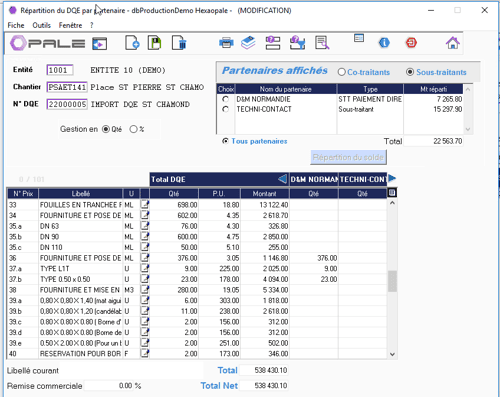Select the Co-traitants radio button
This screenshot has width=500, height=397.
click(341, 72)
